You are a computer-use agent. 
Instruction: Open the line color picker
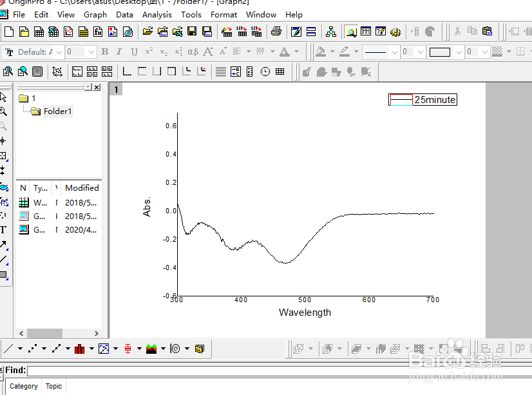(x=345, y=52)
